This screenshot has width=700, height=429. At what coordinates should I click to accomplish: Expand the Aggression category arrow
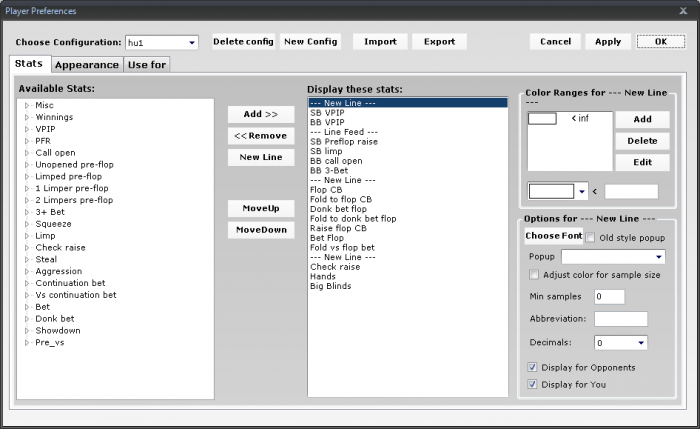pyautogui.click(x=27, y=271)
